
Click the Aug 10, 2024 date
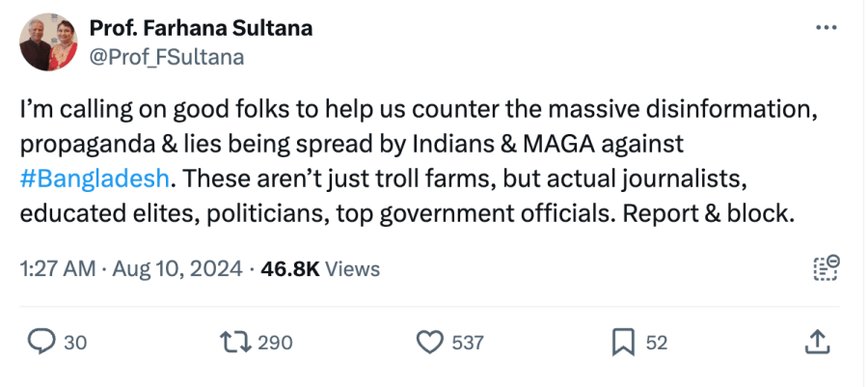click(177, 269)
